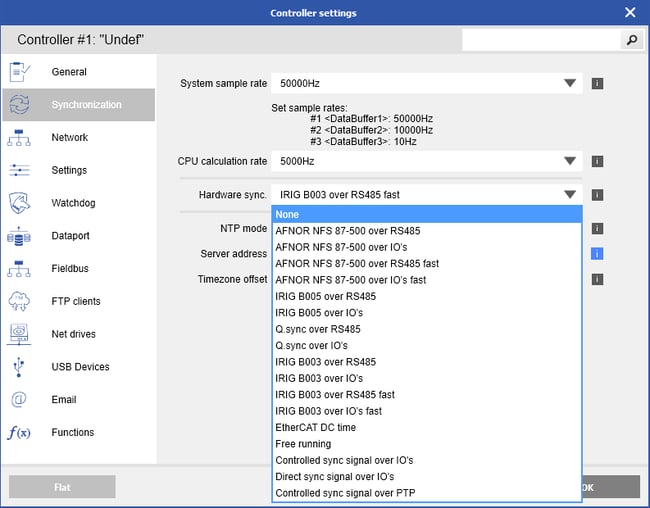Click the search magnifier icon

coord(631,40)
